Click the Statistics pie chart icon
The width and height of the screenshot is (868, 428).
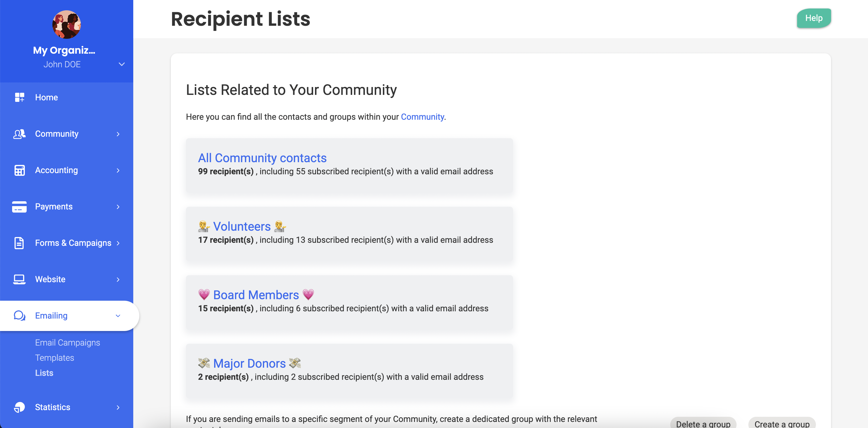point(20,407)
